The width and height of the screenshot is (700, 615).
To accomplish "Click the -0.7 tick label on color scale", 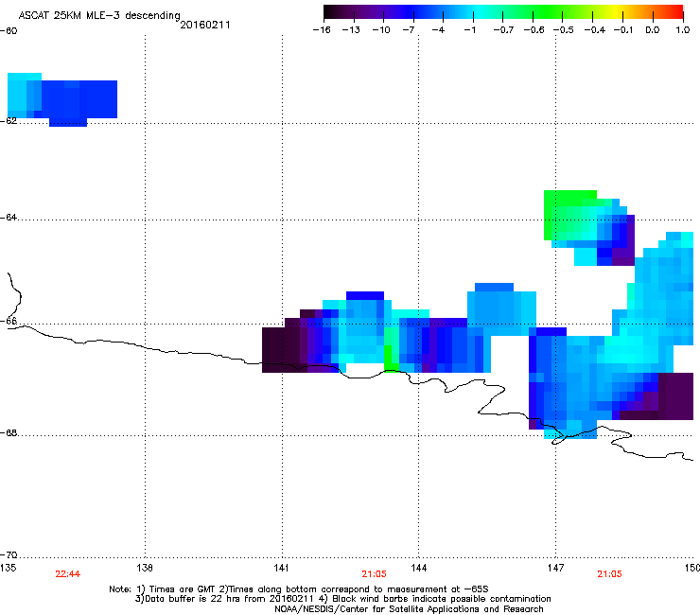I will [503, 30].
